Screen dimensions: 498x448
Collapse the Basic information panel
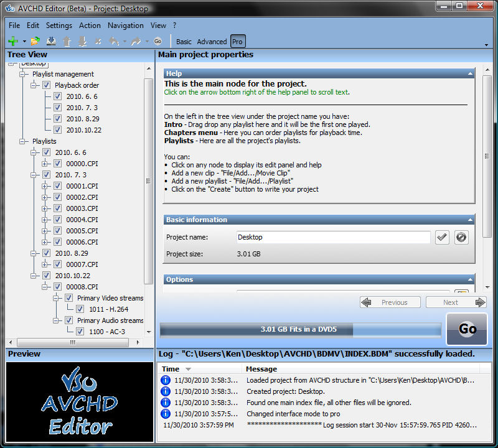coord(470,220)
